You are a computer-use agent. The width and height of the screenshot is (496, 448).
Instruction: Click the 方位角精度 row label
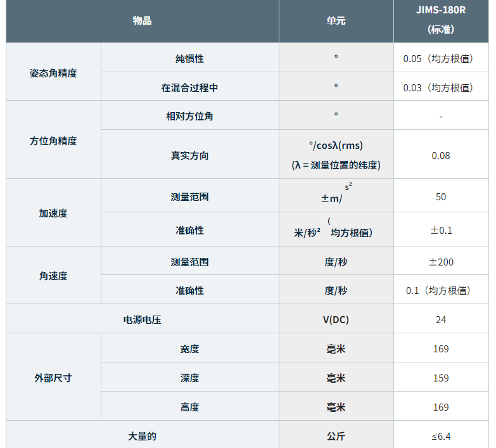pyautogui.click(x=53, y=139)
